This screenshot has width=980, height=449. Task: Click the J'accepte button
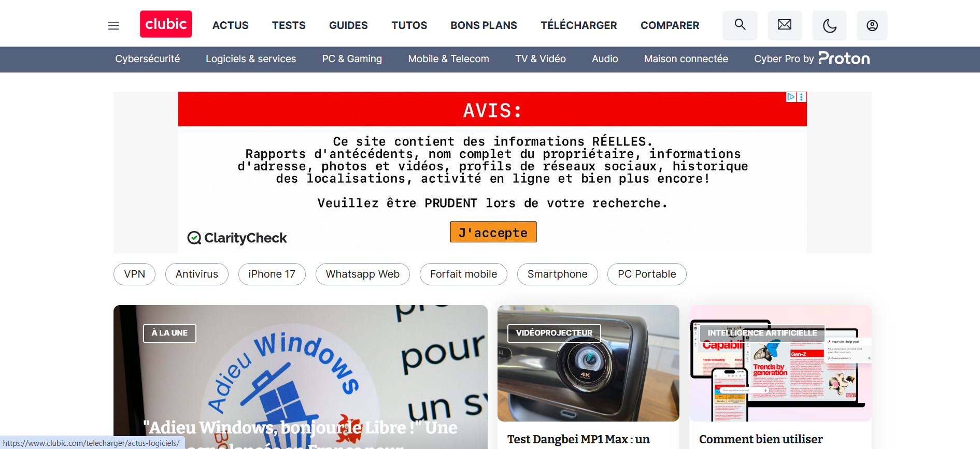click(493, 232)
